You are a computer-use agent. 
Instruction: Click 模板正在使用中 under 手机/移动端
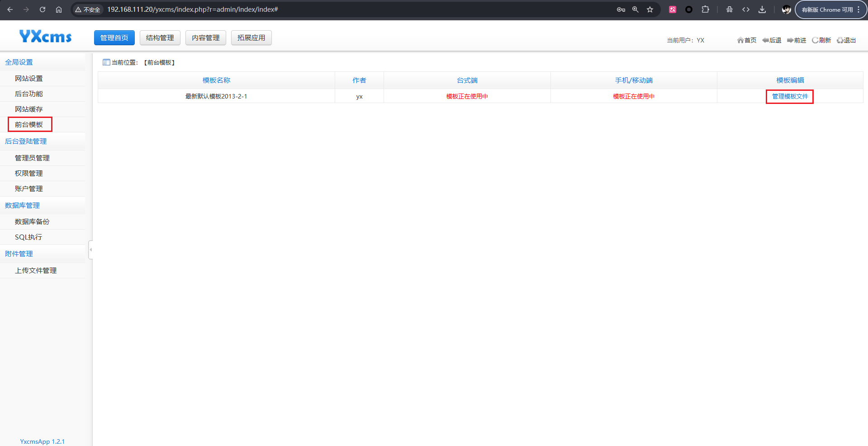[634, 97]
